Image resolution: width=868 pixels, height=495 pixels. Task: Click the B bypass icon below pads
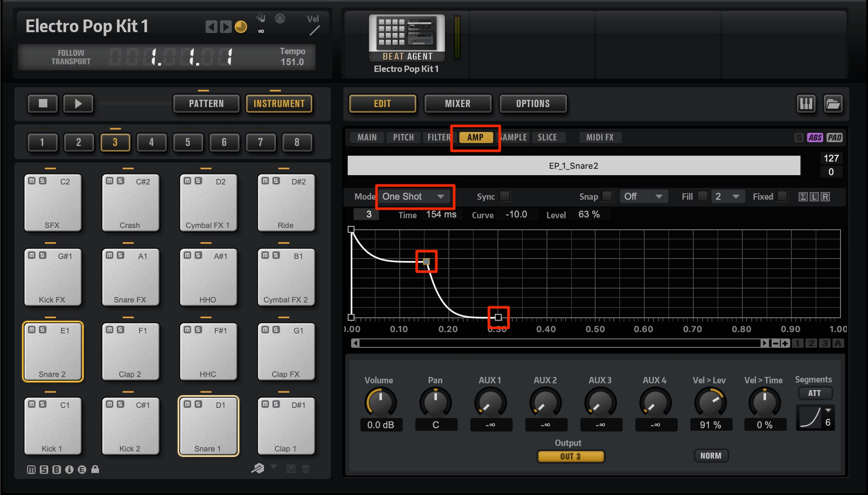click(x=57, y=470)
